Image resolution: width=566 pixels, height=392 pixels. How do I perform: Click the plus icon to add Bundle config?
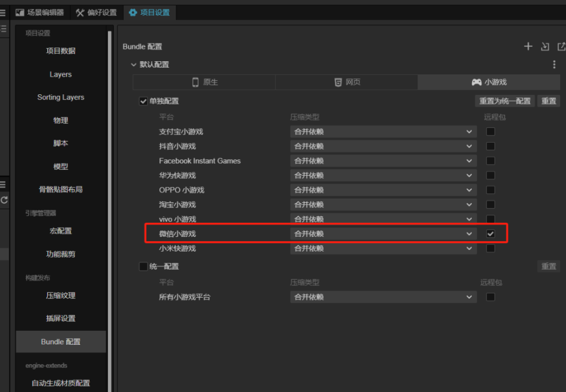pyautogui.click(x=528, y=47)
